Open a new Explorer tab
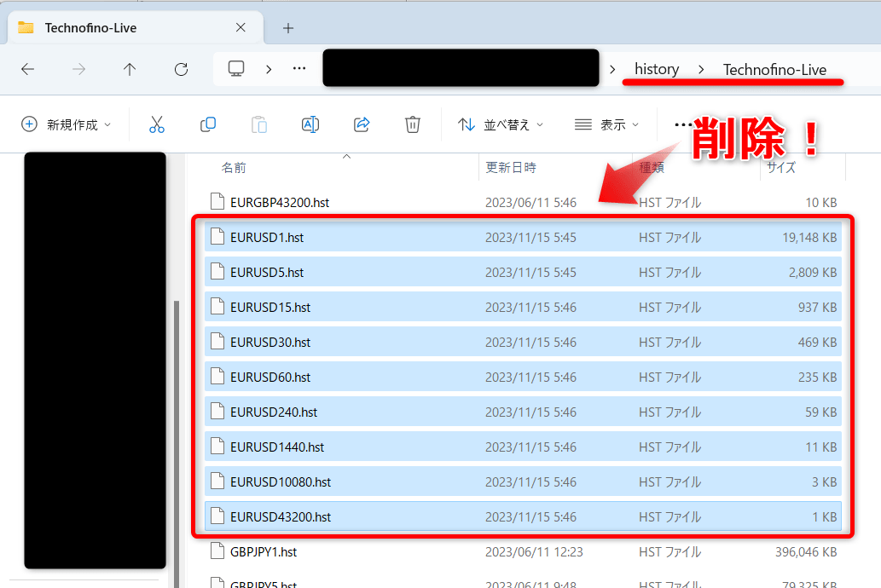This screenshot has width=881, height=588. pos(287,27)
